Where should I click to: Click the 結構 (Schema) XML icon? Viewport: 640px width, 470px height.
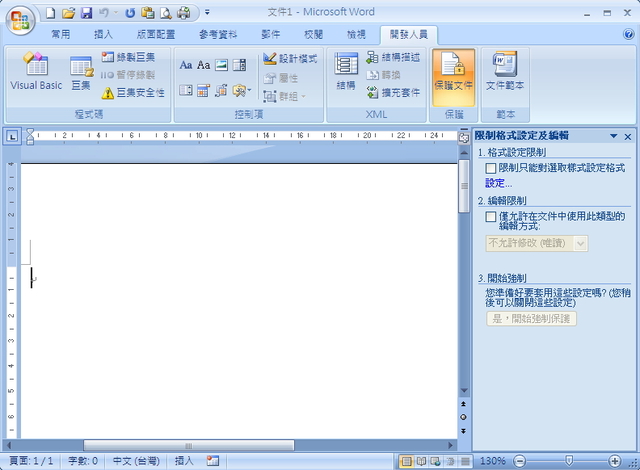[346, 73]
